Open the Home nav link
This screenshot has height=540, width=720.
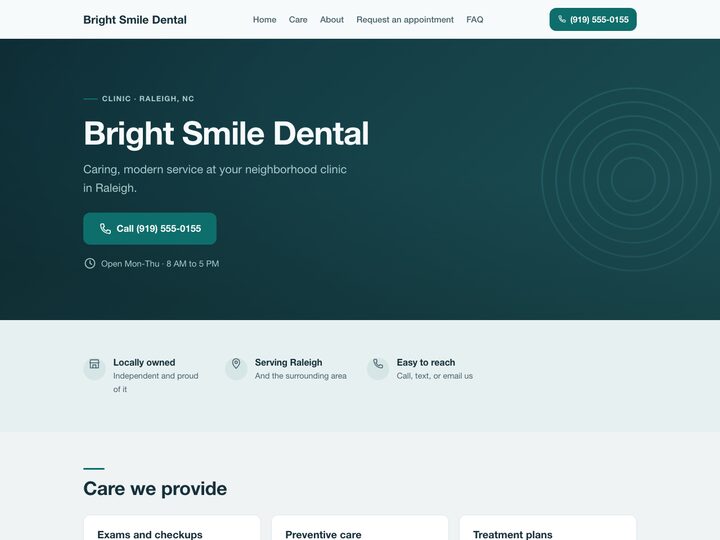(x=264, y=20)
